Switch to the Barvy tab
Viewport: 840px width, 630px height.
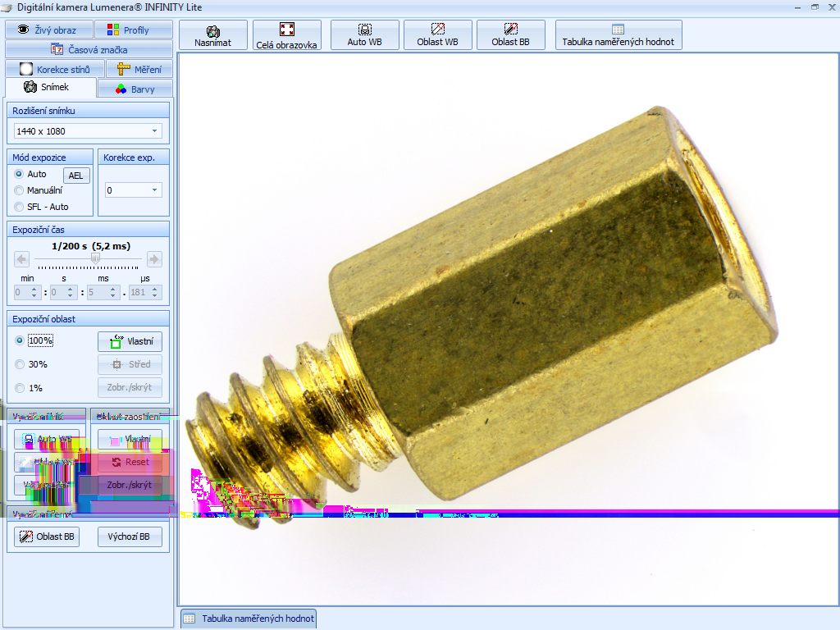tap(135, 89)
